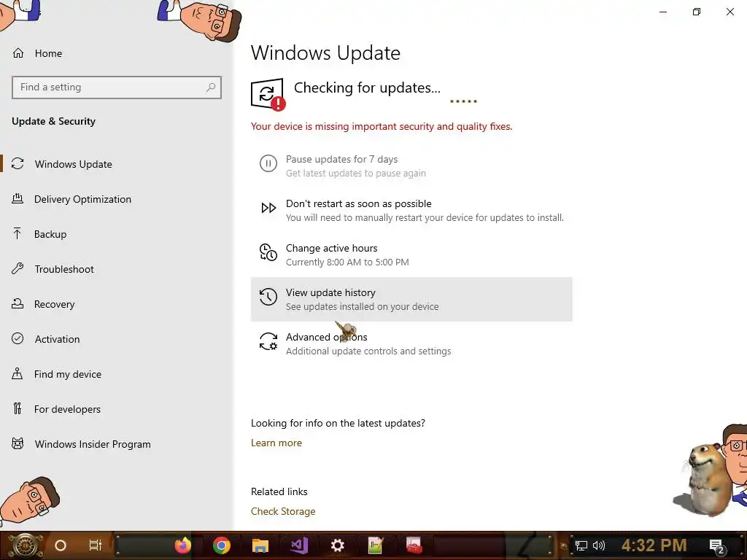The image size is (747, 560).
Task: Restore down the Settings window
Action: [697, 12]
